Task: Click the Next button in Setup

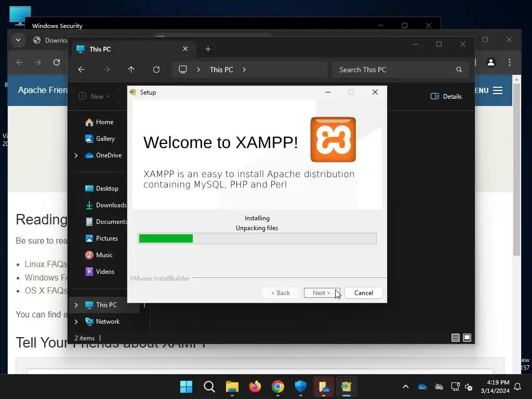Action: (x=322, y=293)
